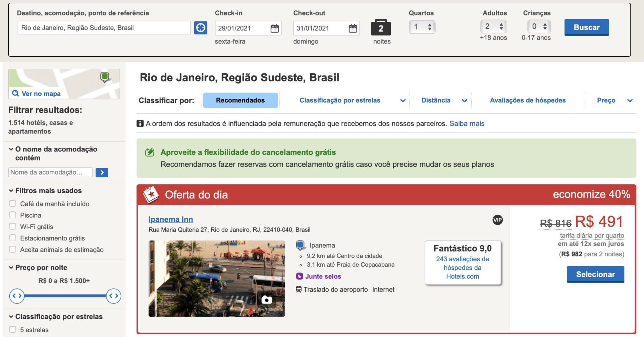Viewport: 644px width, 337px height.
Task: Check the Piscina filter
Action: [12, 215]
